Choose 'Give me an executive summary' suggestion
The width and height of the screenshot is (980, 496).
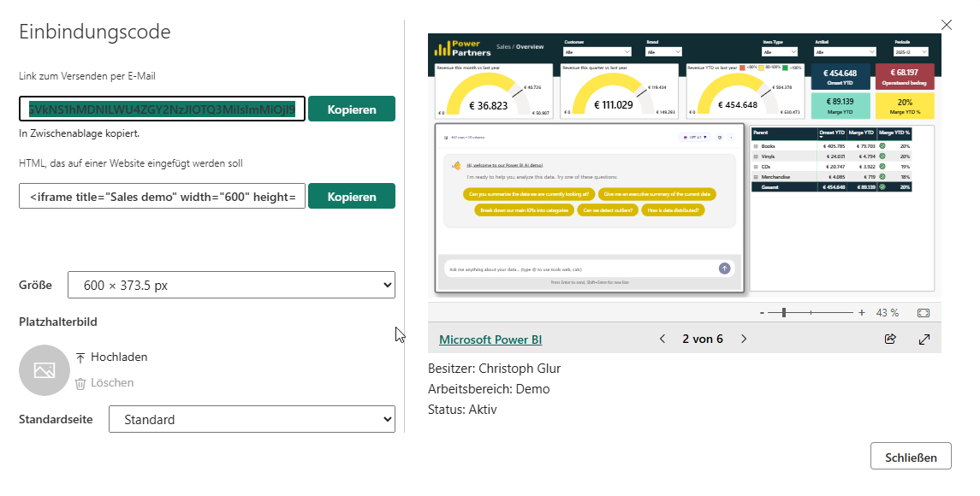(x=656, y=194)
